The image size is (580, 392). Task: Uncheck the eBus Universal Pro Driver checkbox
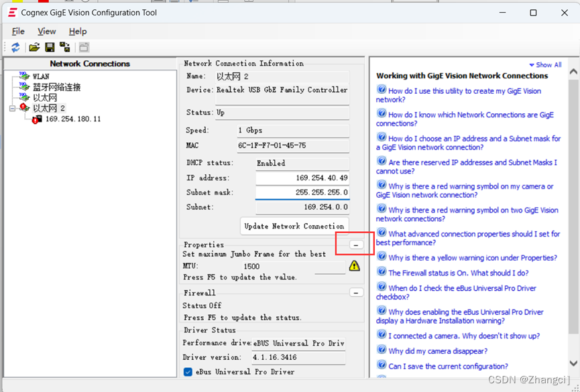[x=188, y=372]
